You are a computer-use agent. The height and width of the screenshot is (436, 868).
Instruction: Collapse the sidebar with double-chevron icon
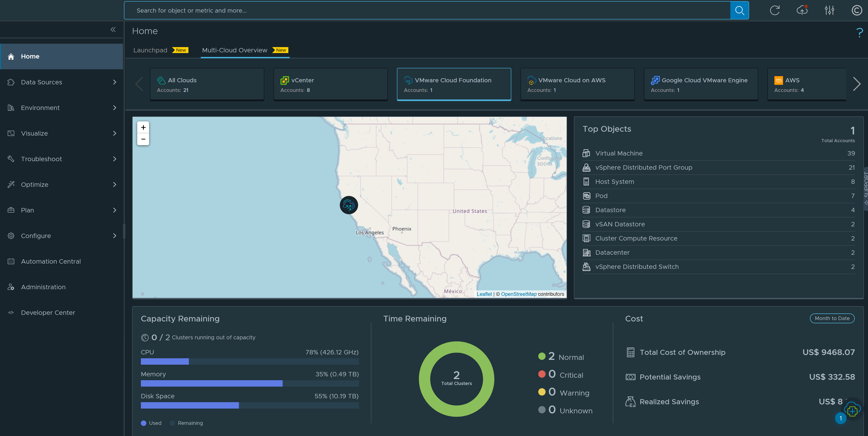point(113,30)
